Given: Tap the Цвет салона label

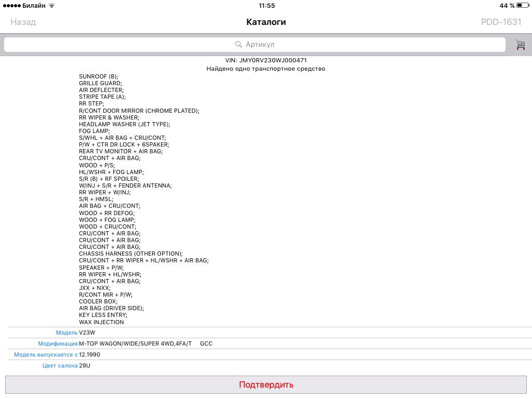Looking at the screenshot, I should [60, 366].
